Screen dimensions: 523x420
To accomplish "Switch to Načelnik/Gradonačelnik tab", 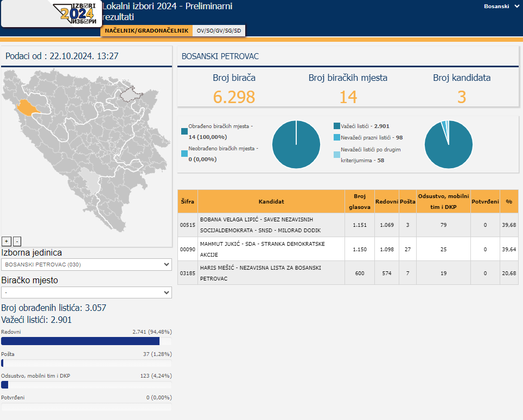I will (x=146, y=31).
